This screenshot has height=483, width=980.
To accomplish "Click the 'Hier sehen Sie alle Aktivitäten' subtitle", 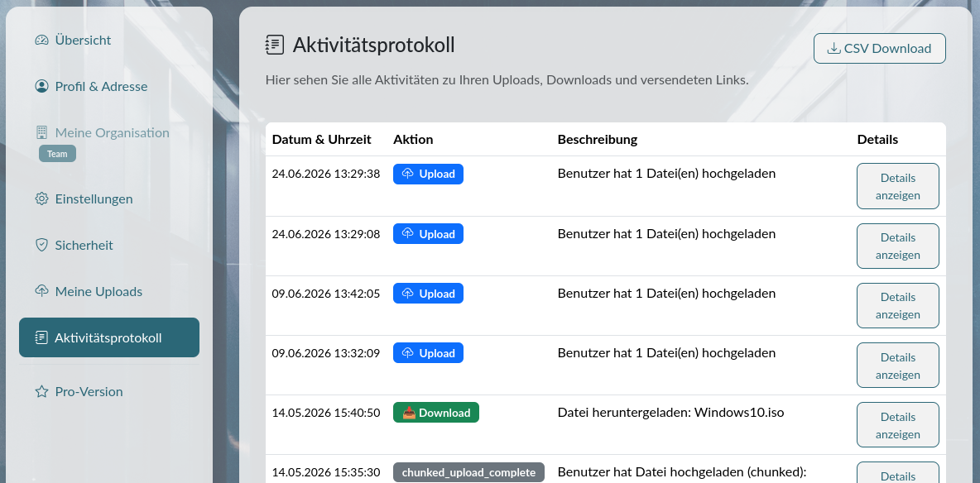I will pos(507,80).
